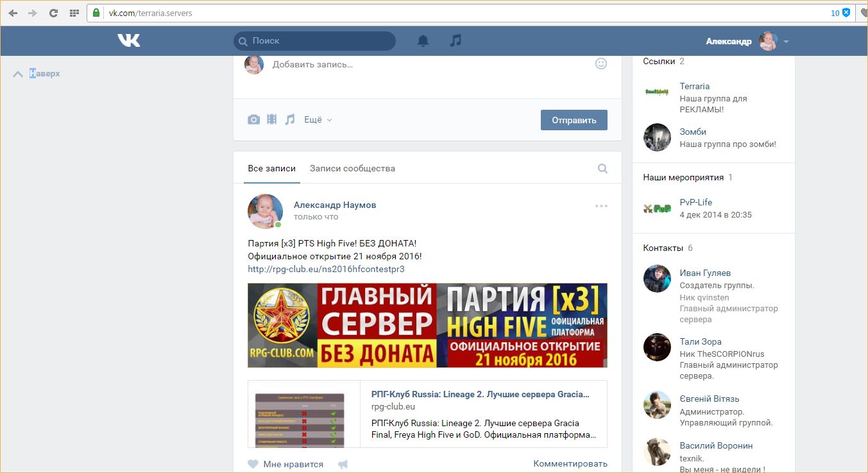Click the browser forward arrow
Viewport: 868px width, 473px height.
pos(33,13)
